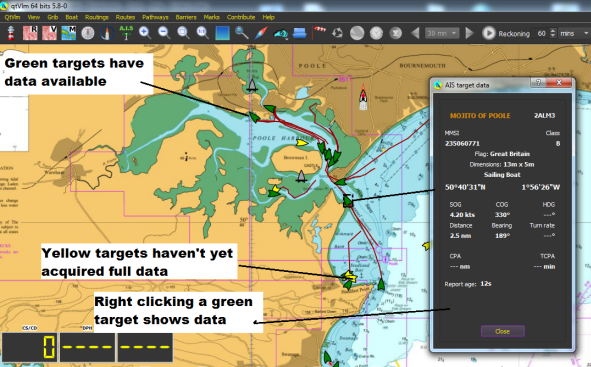The height and width of the screenshot is (367, 591).
Task: Click the grey globe toolbar icon
Action: pyautogui.click(x=357, y=33)
